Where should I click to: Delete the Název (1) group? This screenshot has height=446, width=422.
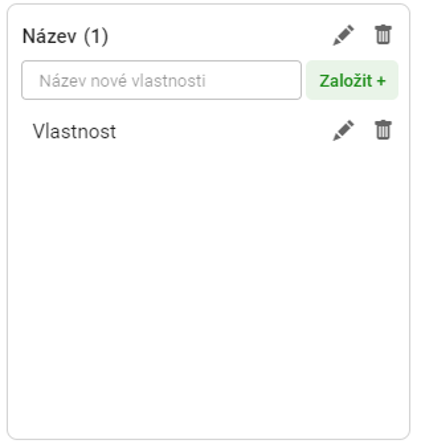click(x=383, y=34)
